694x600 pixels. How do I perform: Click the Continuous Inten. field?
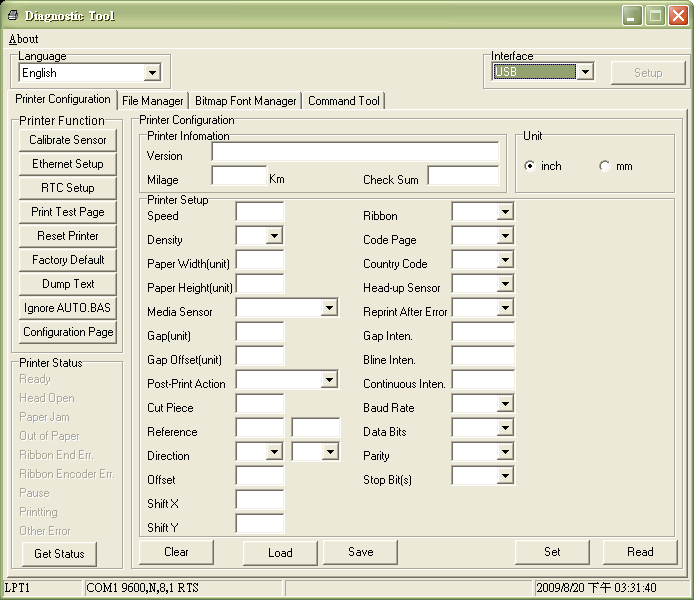click(x=483, y=380)
